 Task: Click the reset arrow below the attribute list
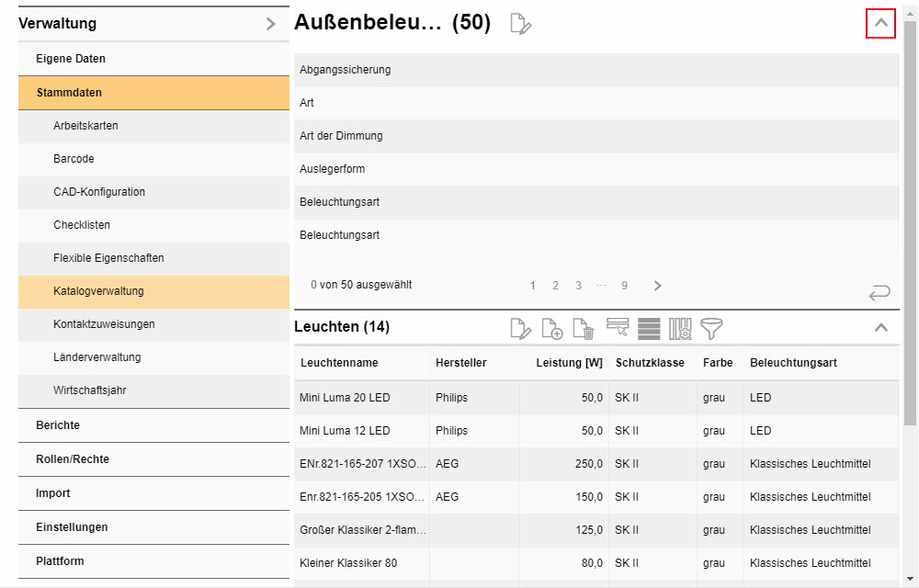[x=879, y=292]
